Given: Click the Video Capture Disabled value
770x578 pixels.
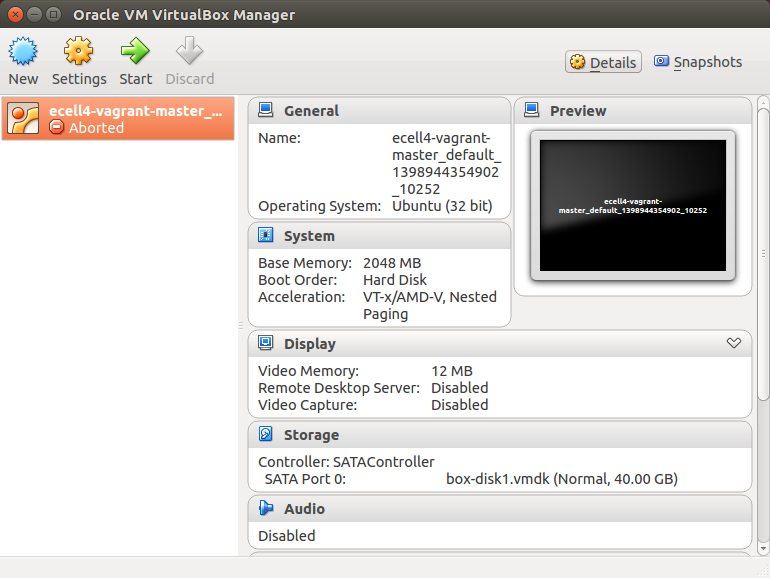Looking at the screenshot, I should [460, 405].
